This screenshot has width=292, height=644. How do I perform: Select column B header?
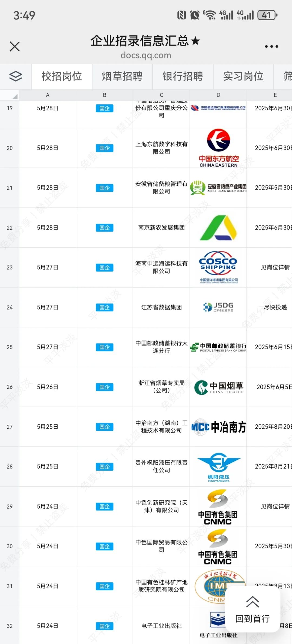coord(105,95)
